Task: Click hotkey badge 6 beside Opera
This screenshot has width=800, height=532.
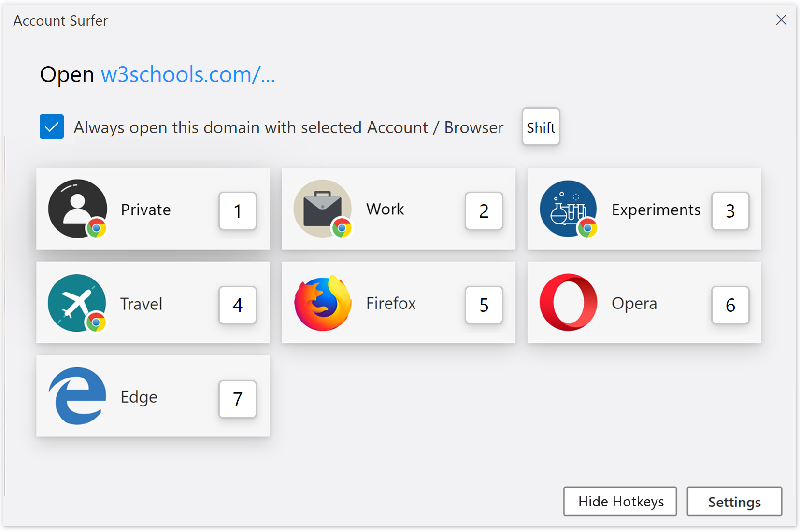Action: (730, 305)
